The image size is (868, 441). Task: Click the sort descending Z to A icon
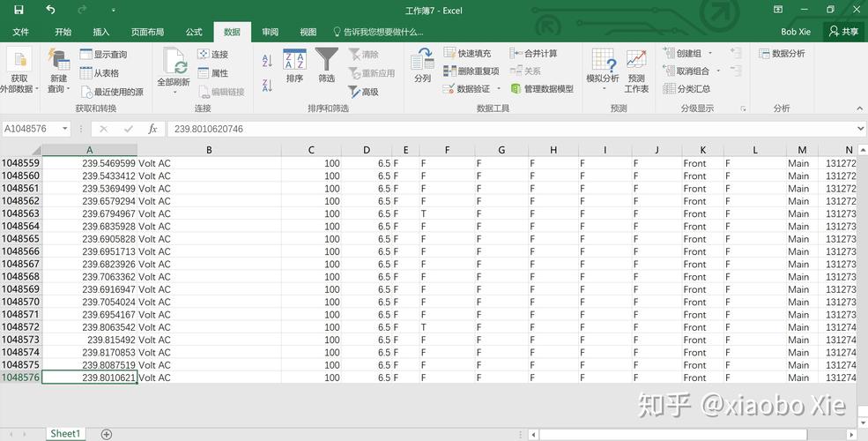click(267, 86)
